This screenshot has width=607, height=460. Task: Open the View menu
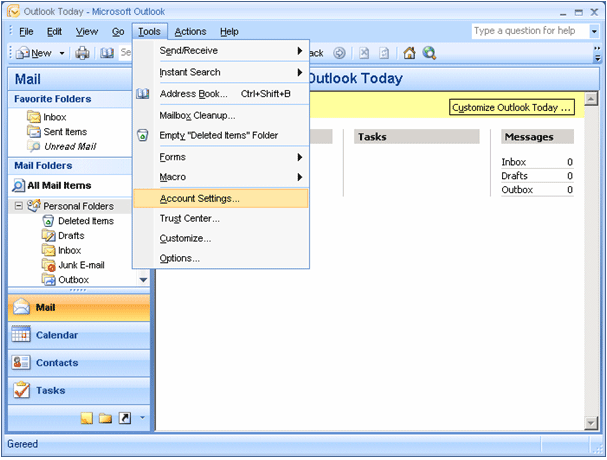click(87, 31)
